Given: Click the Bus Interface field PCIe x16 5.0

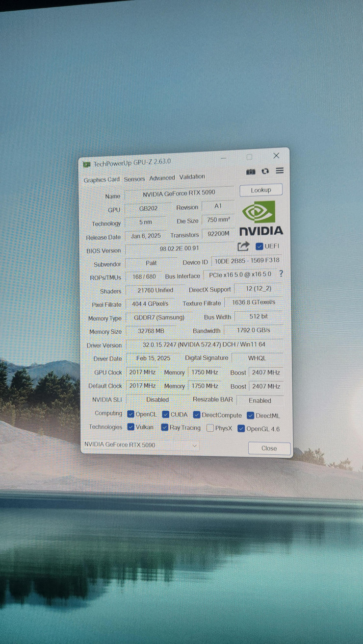Looking at the screenshot, I should [239, 275].
